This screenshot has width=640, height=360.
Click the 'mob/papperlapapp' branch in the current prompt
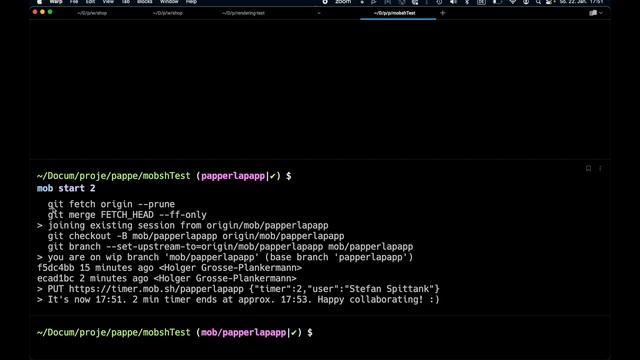coord(243,332)
